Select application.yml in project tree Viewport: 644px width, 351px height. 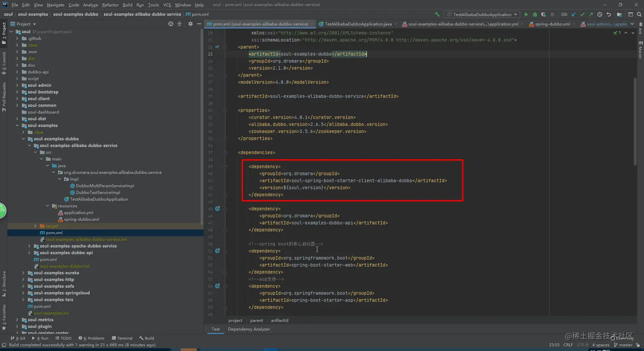pos(78,212)
